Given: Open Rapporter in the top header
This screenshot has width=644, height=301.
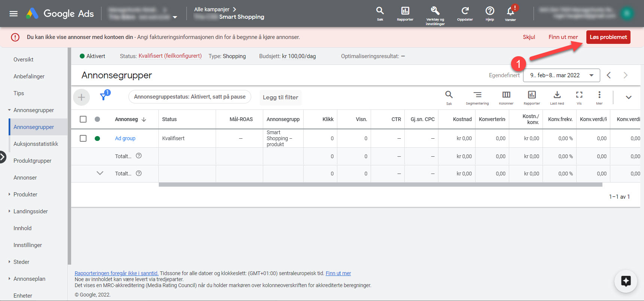Looking at the screenshot, I should (405, 14).
